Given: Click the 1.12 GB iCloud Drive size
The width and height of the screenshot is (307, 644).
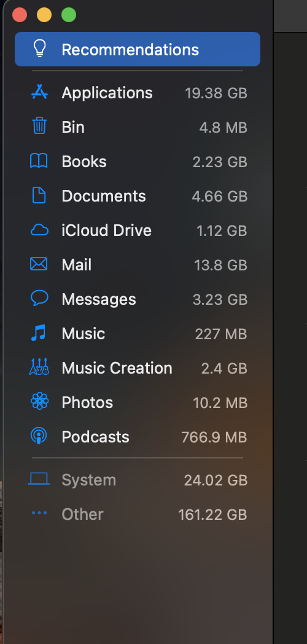Looking at the screenshot, I should [x=222, y=231].
